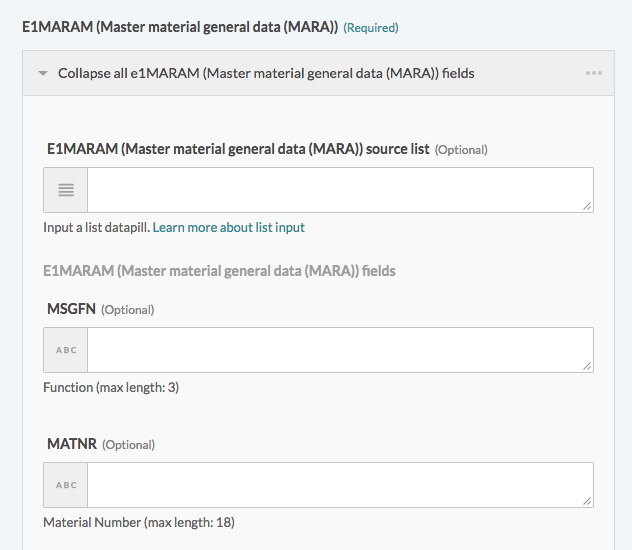632x550 pixels.
Task: Collapse the e1MARAM section using the triangle arrow
Action: (x=43, y=73)
